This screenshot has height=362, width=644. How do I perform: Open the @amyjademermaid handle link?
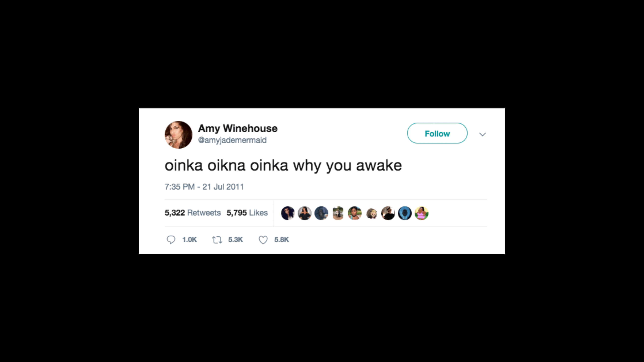point(232,140)
